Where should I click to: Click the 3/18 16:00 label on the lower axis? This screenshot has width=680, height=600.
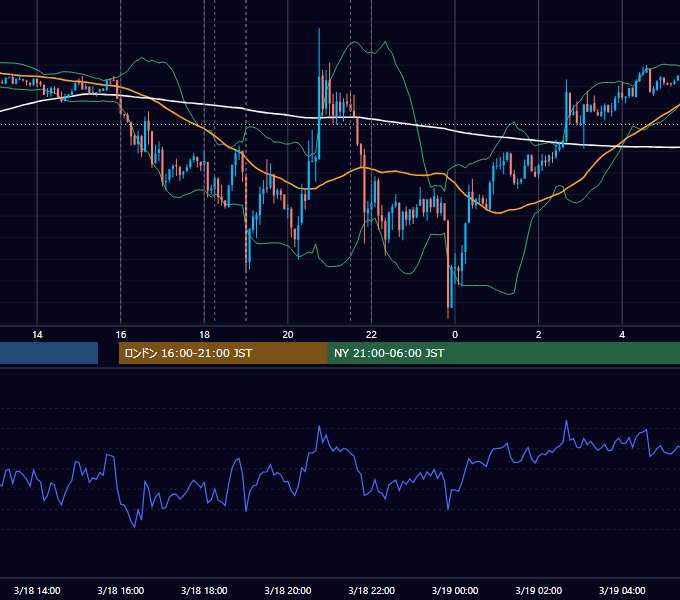tap(121, 590)
